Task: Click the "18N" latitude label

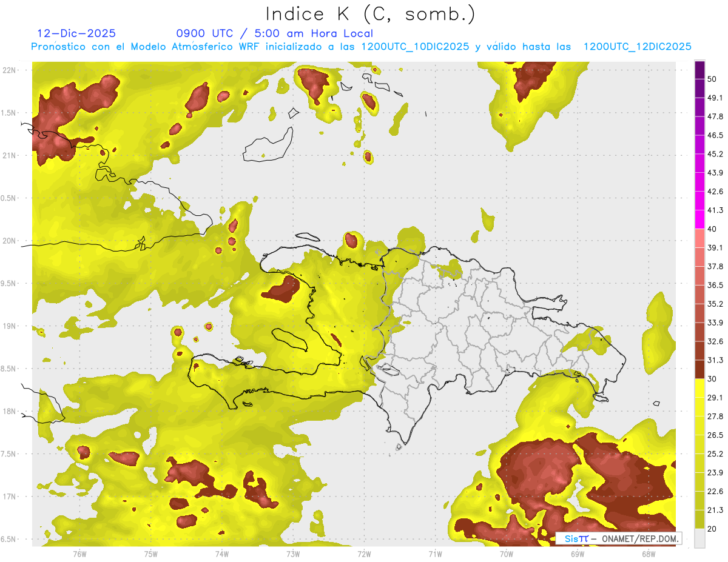Action: 9,411
